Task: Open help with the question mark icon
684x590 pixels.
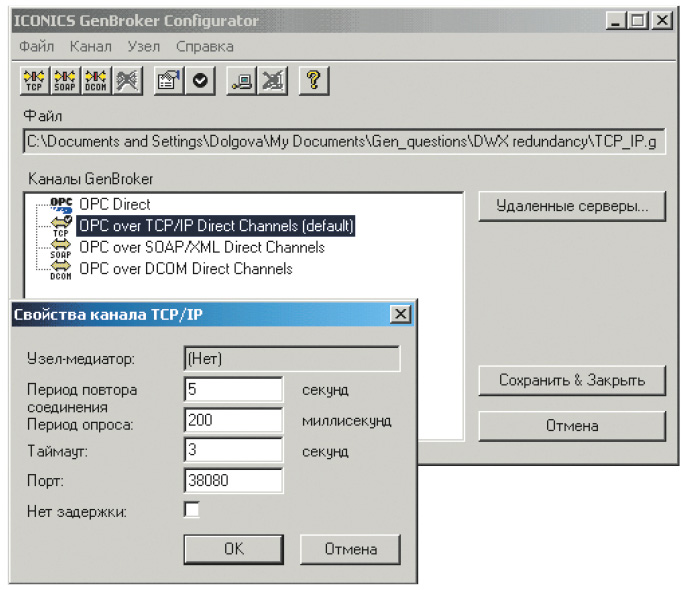Action: tap(314, 81)
